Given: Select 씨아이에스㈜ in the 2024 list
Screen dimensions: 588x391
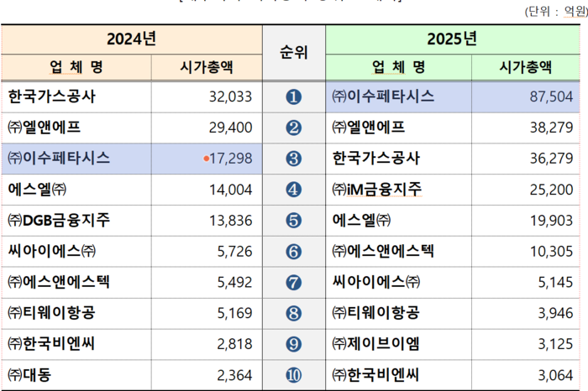Looking at the screenshot, I should [52, 251].
